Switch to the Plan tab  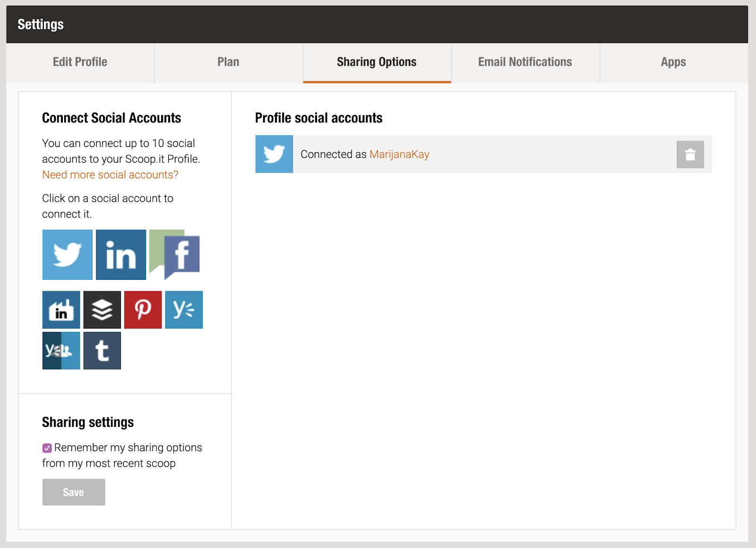click(x=229, y=62)
